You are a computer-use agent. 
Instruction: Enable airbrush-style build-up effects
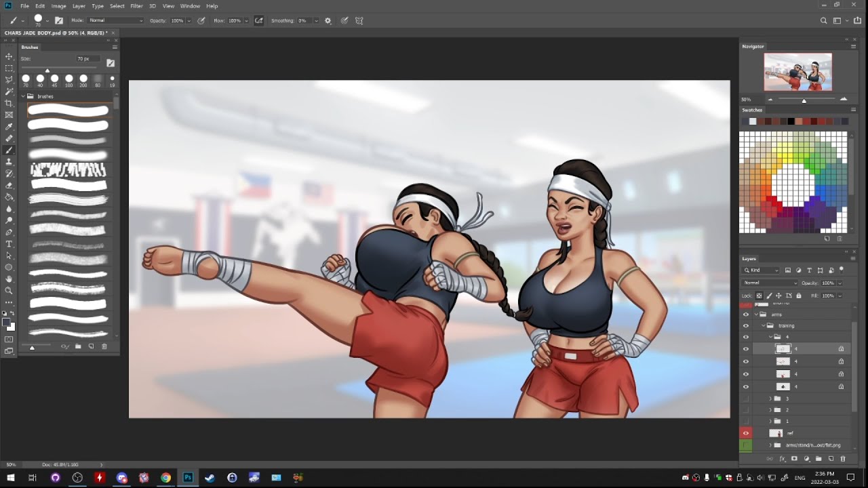(x=258, y=20)
